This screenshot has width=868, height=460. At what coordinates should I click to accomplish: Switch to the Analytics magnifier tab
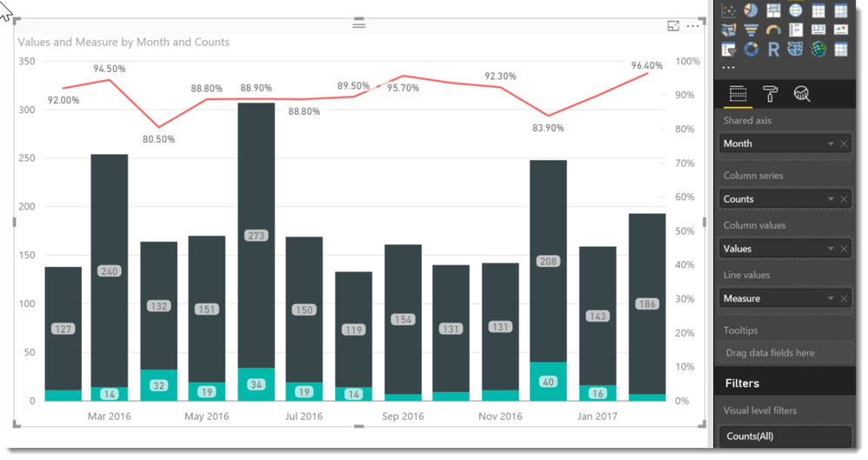tap(802, 94)
